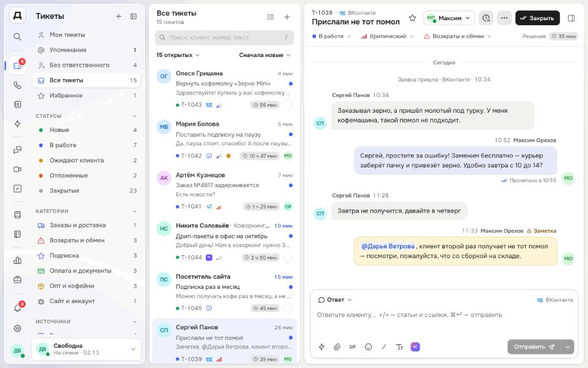Toggle multi-select mode in ticket list

coord(270,17)
